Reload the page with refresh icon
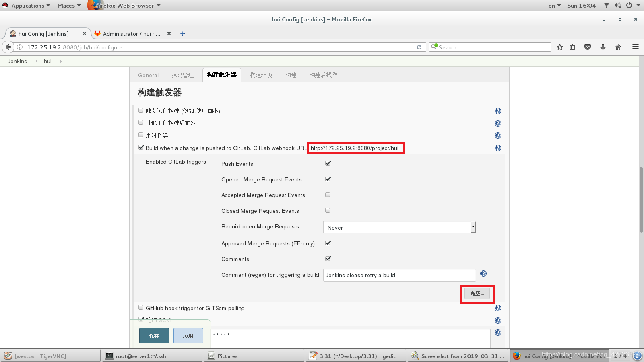Screen dimensions: 644x362 [419, 47]
